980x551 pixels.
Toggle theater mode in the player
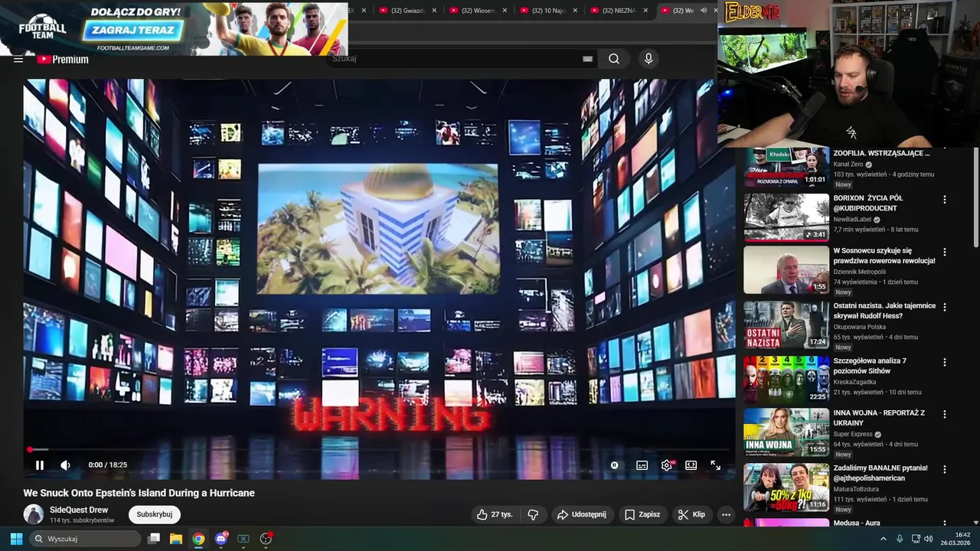click(691, 465)
